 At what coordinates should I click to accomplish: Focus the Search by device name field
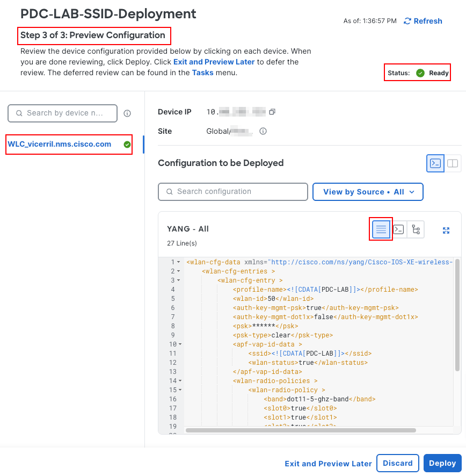(x=62, y=113)
